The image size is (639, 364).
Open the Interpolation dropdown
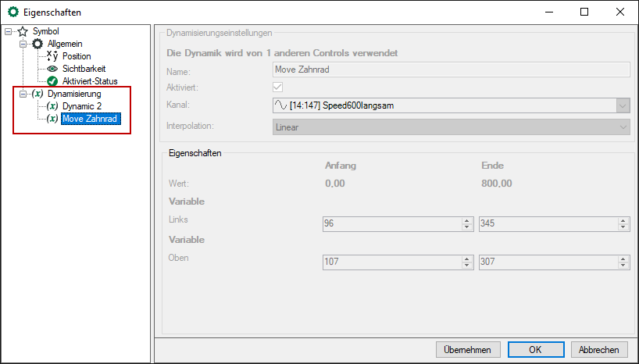tap(623, 127)
